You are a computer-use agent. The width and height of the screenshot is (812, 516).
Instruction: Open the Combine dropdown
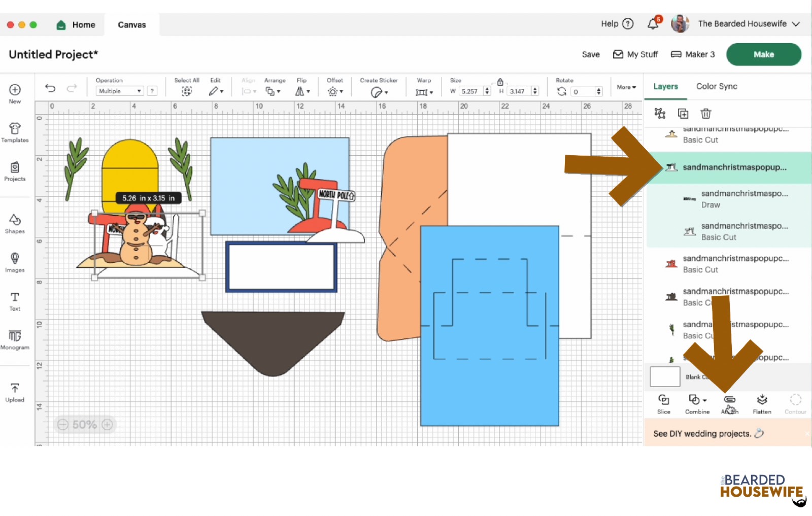[x=697, y=404]
